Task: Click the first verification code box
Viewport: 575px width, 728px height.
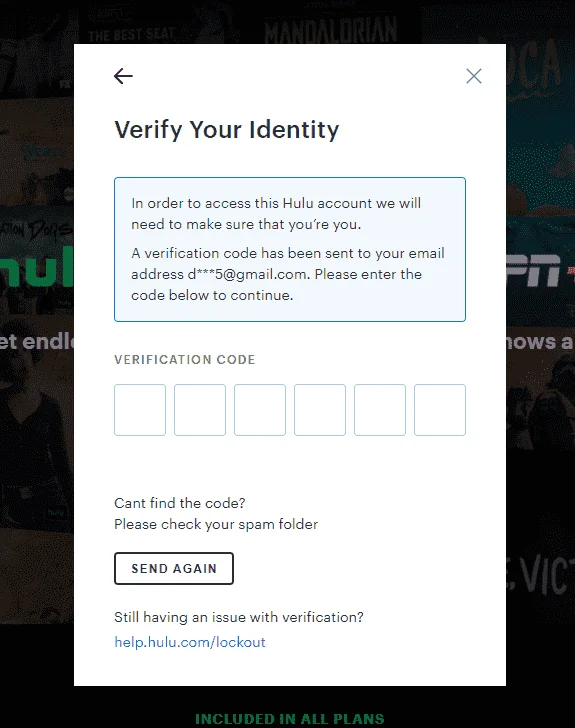Action: [x=140, y=410]
